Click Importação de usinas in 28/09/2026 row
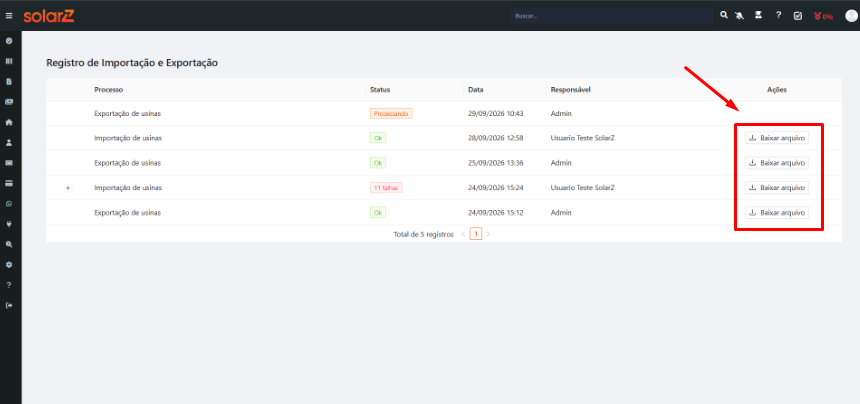 (128, 138)
